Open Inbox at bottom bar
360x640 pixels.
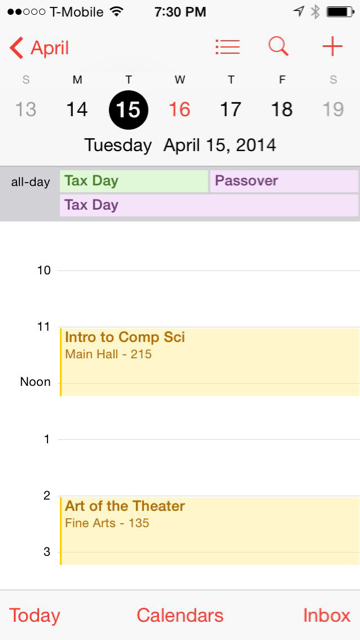327,615
